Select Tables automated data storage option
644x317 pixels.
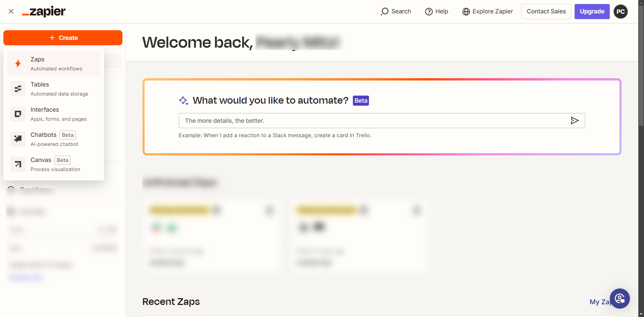pyautogui.click(x=59, y=89)
